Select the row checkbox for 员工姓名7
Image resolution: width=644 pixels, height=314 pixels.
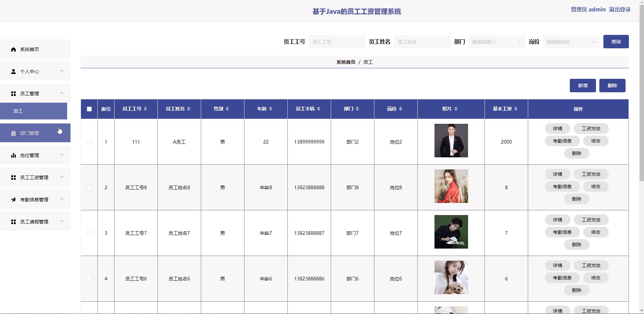click(89, 233)
